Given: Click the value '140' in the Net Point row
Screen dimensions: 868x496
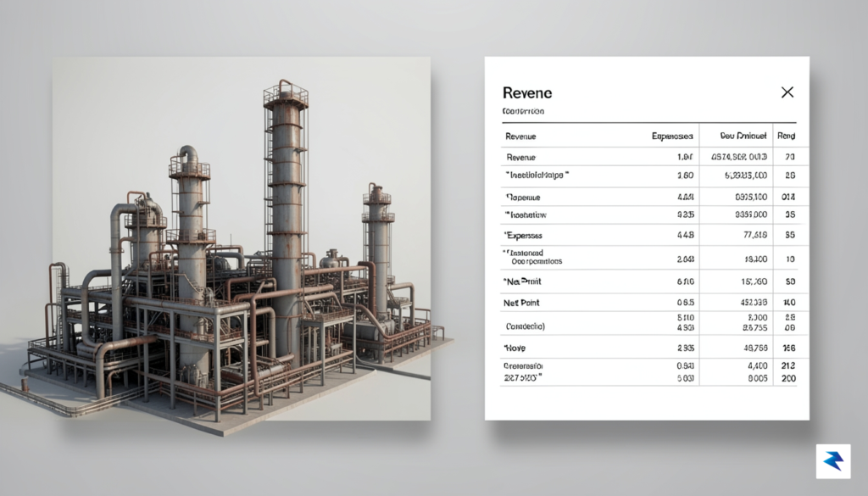Looking at the screenshot, I should tap(789, 303).
